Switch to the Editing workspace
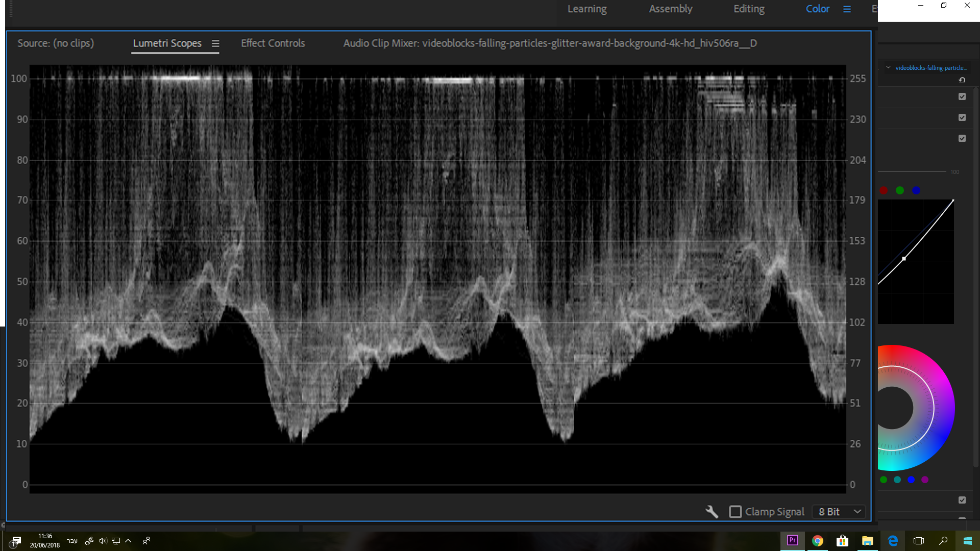This screenshot has width=980, height=551. coord(749,9)
